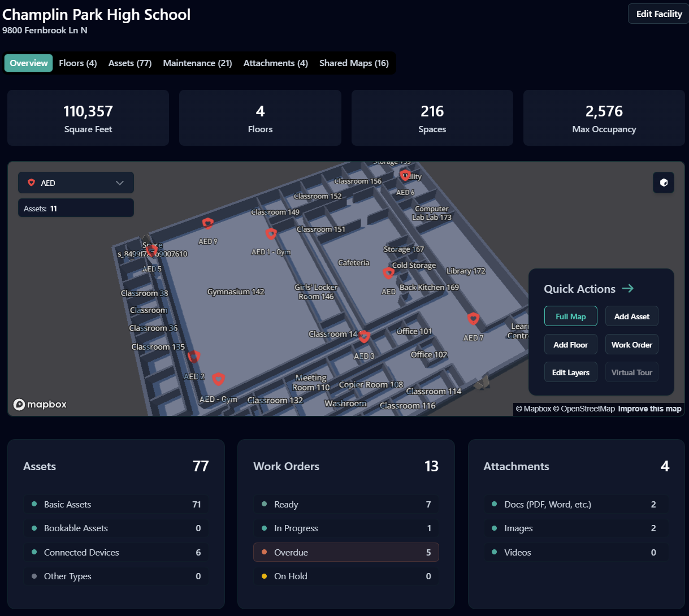
Task: Open the Maintenance (21) tab
Action: [x=197, y=63]
